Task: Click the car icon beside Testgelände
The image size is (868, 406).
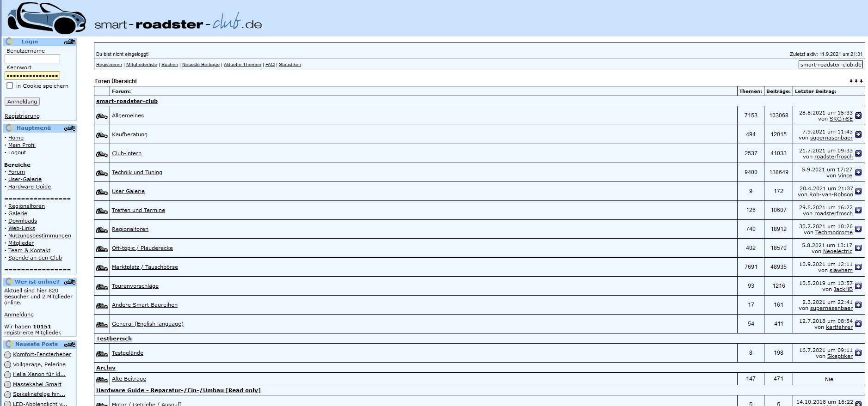Action: (102, 353)
